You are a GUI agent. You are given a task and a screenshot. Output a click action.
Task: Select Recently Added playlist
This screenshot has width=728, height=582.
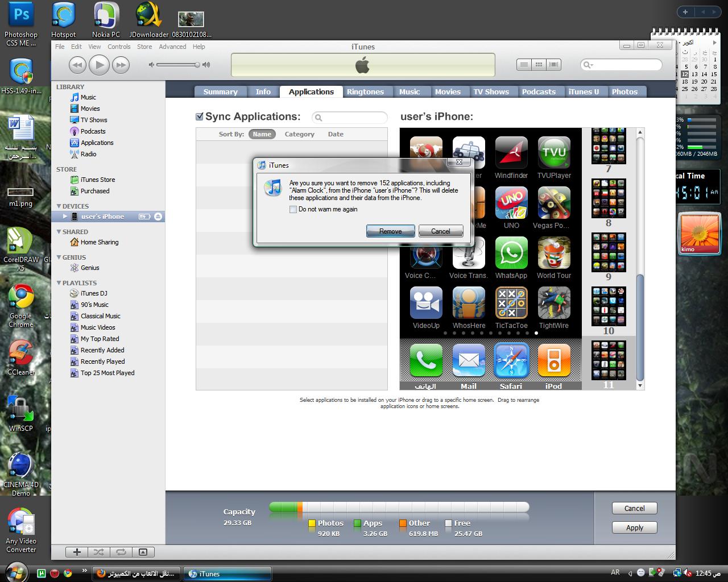click(x=102, y=350)
